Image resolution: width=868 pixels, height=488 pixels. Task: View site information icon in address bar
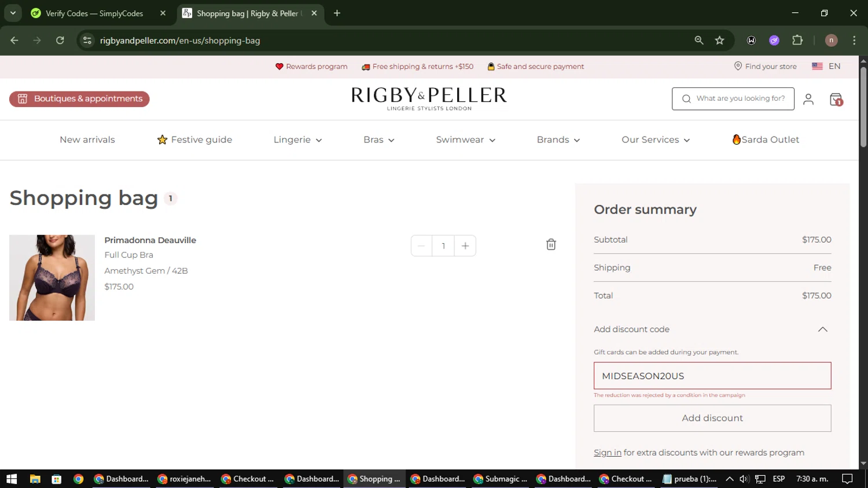click(x=87, y=41)
